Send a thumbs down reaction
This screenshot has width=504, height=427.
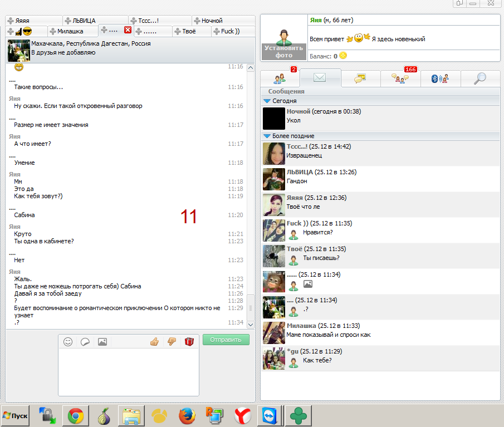tap(172, 341)
